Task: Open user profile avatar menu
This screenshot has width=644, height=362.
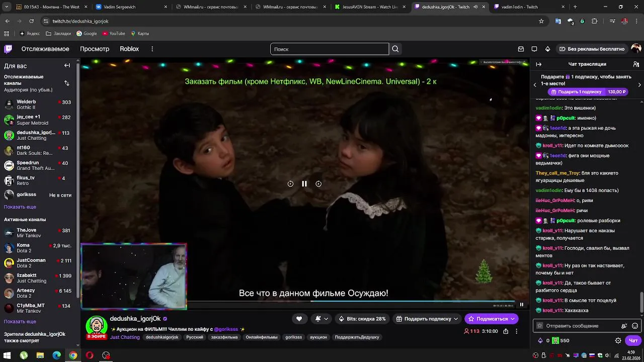Action: [636, 49]
